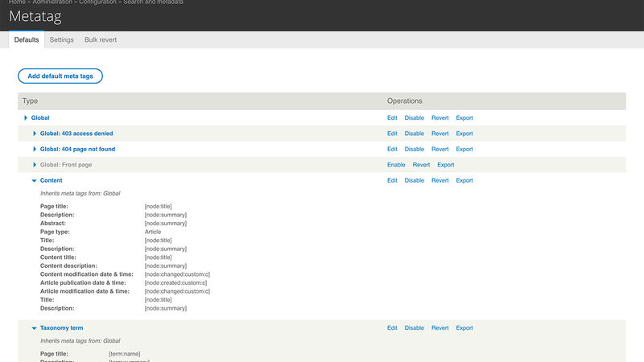Export Global: 404 page not found
This screenshot has height=362, width=644.
point(464,149)
